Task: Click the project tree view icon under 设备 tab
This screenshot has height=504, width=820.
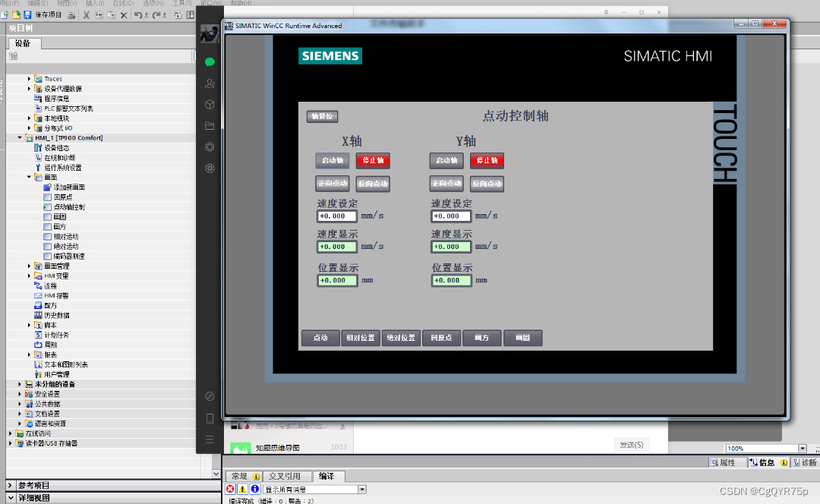Action: pos(14,56)
